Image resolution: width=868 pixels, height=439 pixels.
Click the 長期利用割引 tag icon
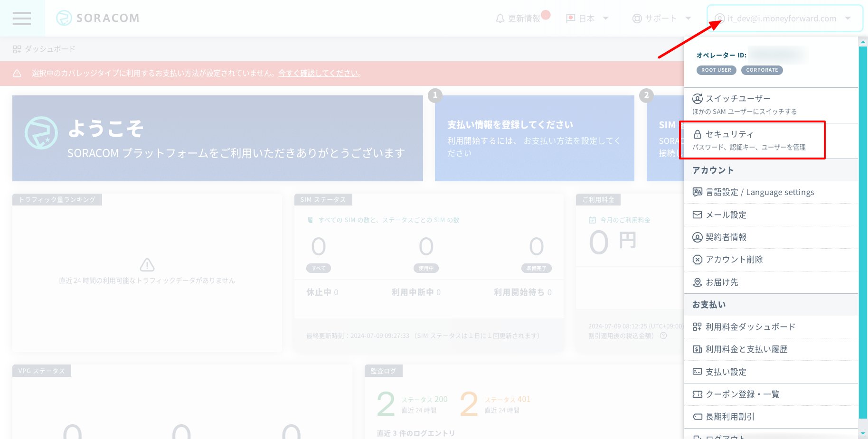point(697,417)
